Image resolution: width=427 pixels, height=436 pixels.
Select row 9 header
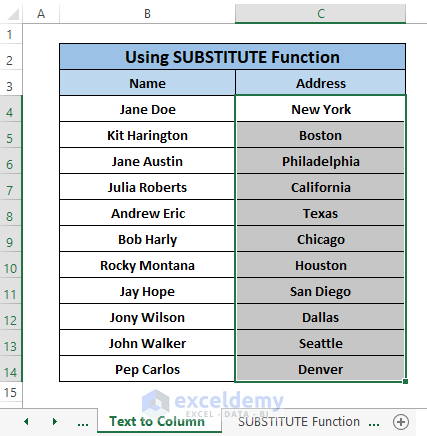pos(10,242)
